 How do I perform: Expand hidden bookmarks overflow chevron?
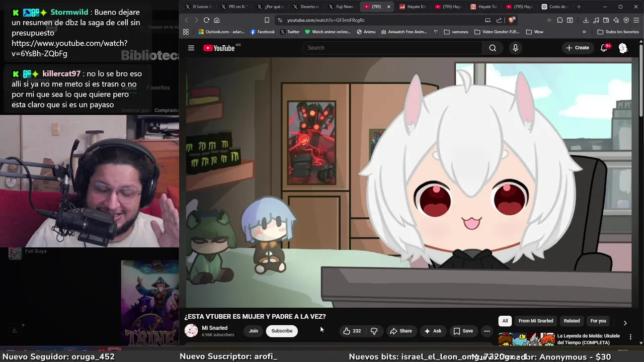(x=584, y=32)
